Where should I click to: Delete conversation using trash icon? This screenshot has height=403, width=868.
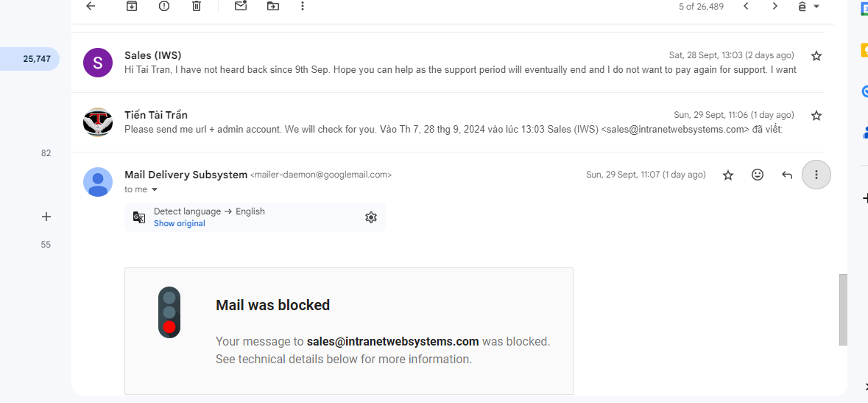(197, 6)
